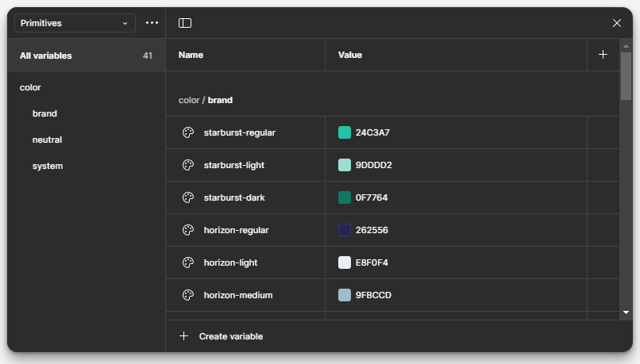The image size is (640, 364).
Task: Open the three-dot collection options menu
Action: click(152, 23)
